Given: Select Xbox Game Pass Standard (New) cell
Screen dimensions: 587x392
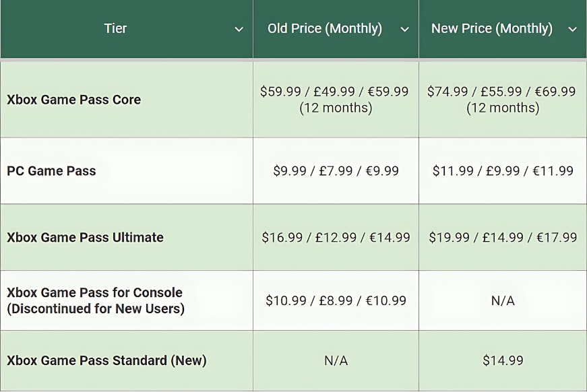Looking at the screenshot, I should pyautogui.click(x=106, y=360).
